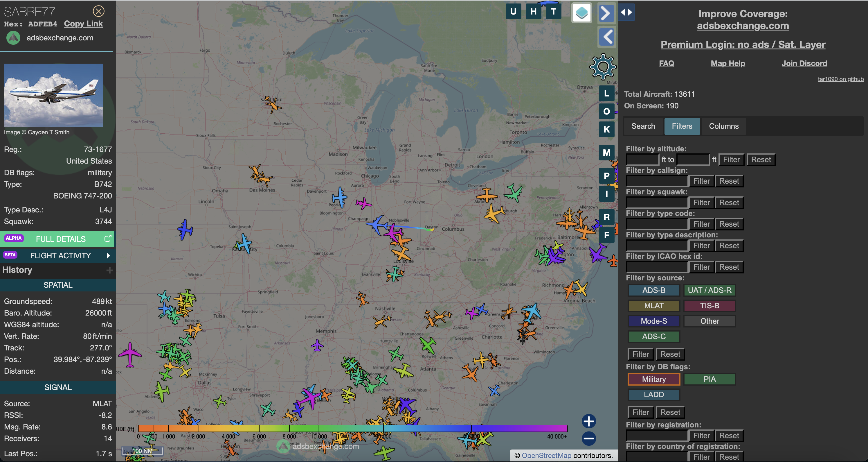Select the orange airplane over Saint Paul

(x=273, y=104)
